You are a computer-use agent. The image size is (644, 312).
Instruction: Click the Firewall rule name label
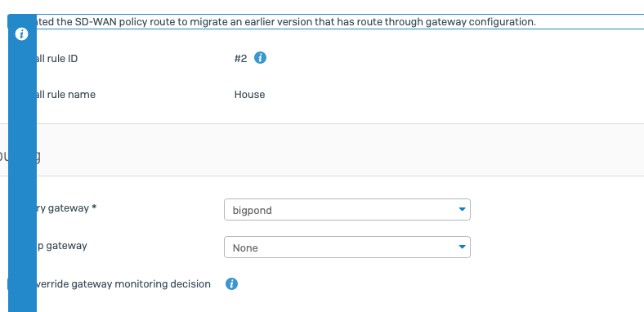(x=65, y=95)
